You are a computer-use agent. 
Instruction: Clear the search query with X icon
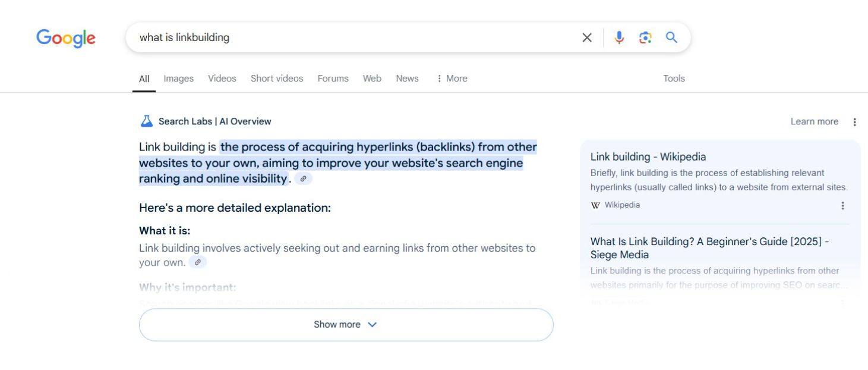587,37
